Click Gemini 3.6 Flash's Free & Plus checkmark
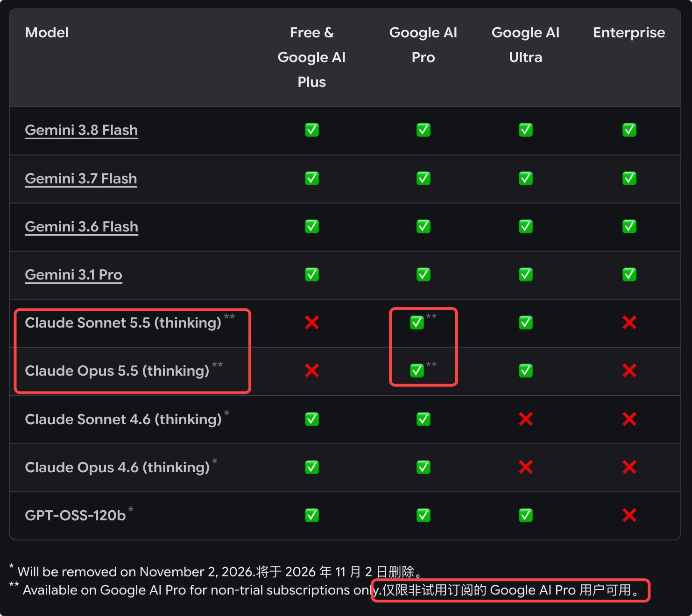Viewport: 692px width, 616px height. (x=312, y=226)
